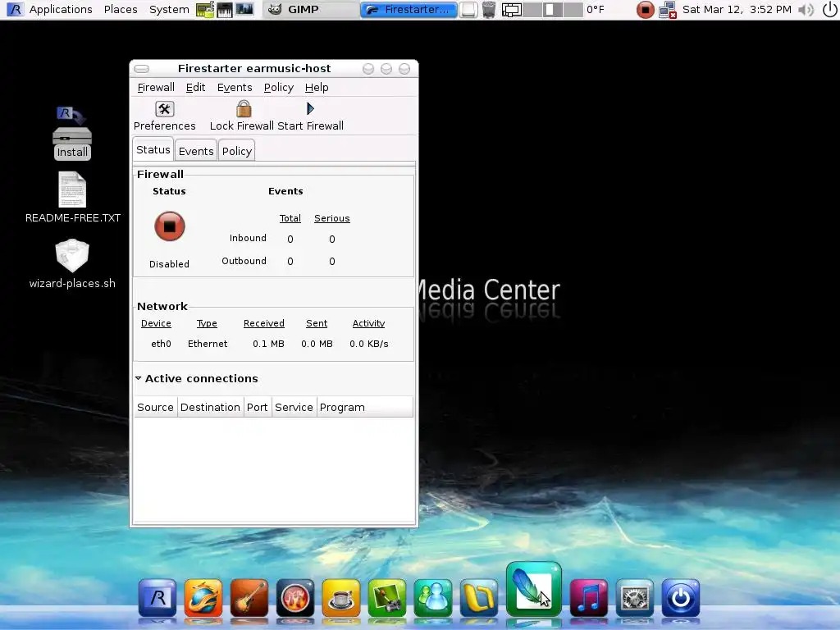Open the messenger people dock icon
This screenshot has width=840, height=630.
tap(433, 597)
